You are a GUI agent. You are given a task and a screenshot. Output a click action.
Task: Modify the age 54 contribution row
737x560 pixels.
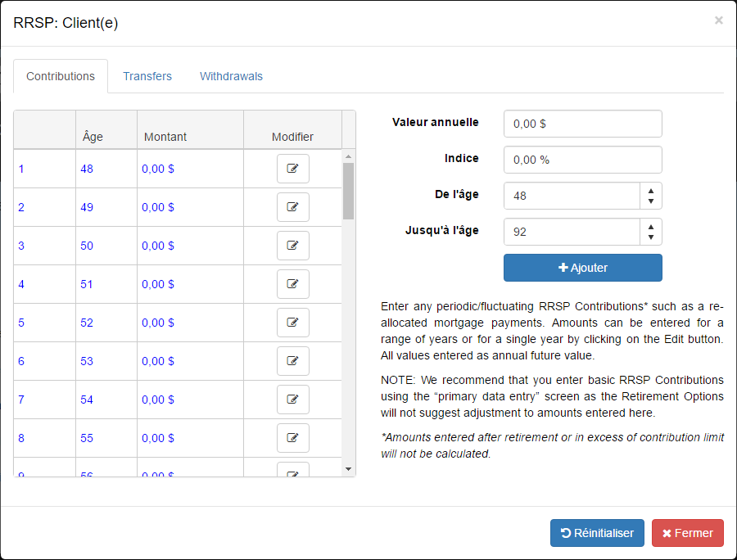tap(292, 400)
